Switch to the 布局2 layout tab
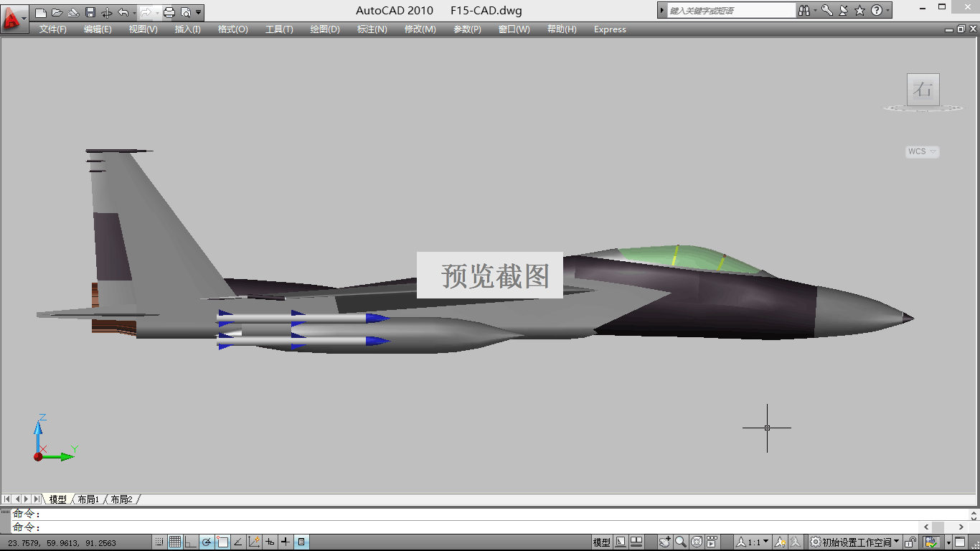 122,499
